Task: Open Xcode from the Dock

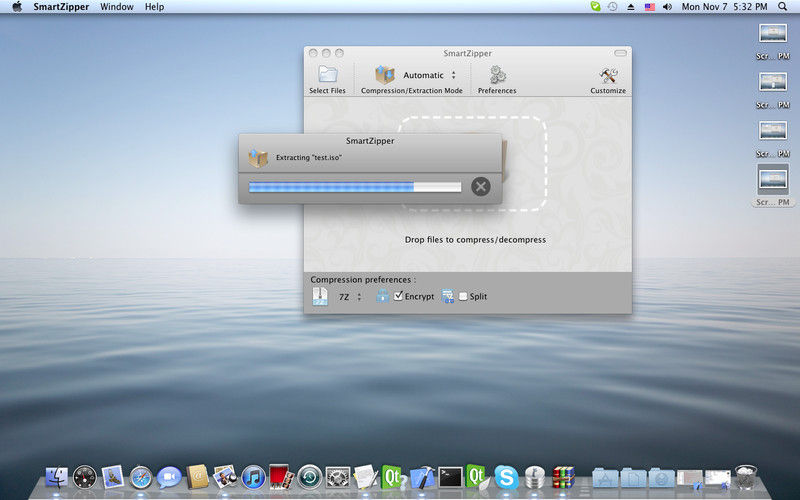Action: (422, 478)
